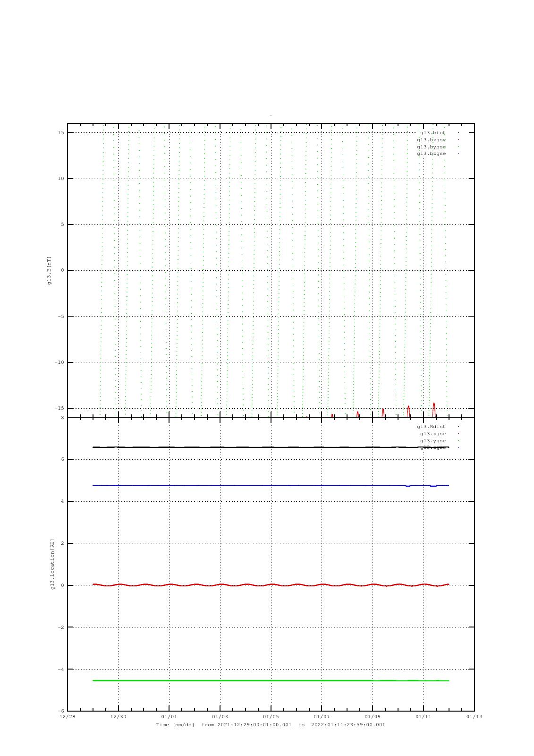
Task: Click the 8 tick on location axis
Action: 63,418
